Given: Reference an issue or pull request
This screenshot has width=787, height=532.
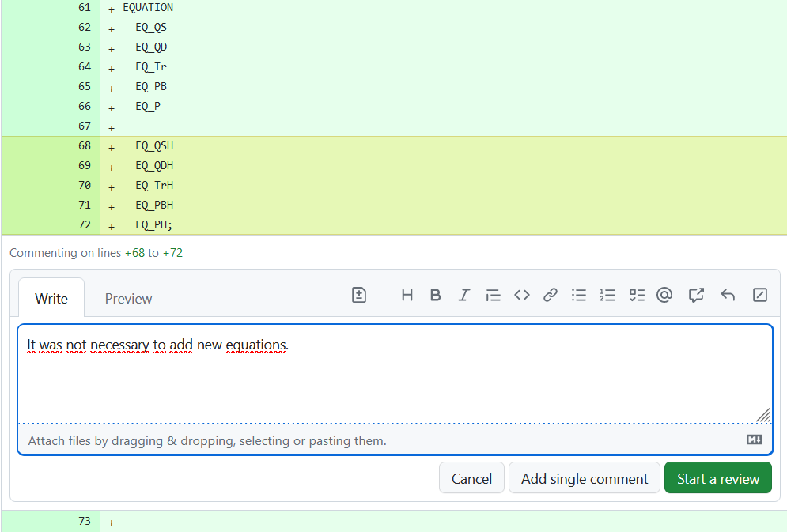Looking at the screenshot, I should [696, 295].
